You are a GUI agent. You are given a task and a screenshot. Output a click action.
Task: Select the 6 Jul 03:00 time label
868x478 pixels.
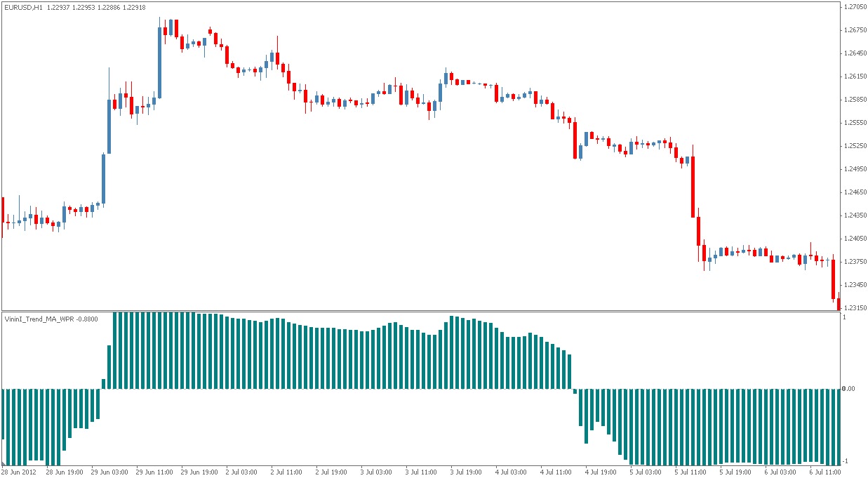[x=782, y=472]
